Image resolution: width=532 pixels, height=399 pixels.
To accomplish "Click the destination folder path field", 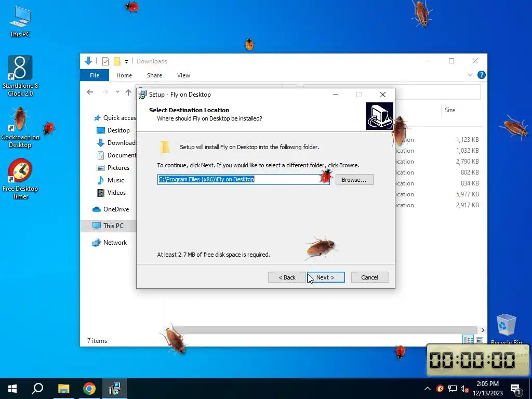I will (x=243, y=179).
